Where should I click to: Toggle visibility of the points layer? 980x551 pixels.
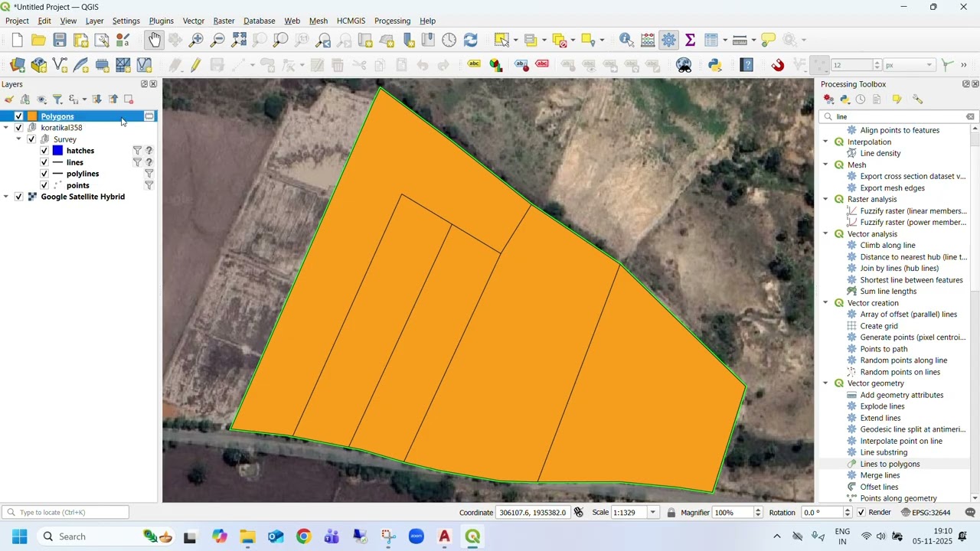44,185
